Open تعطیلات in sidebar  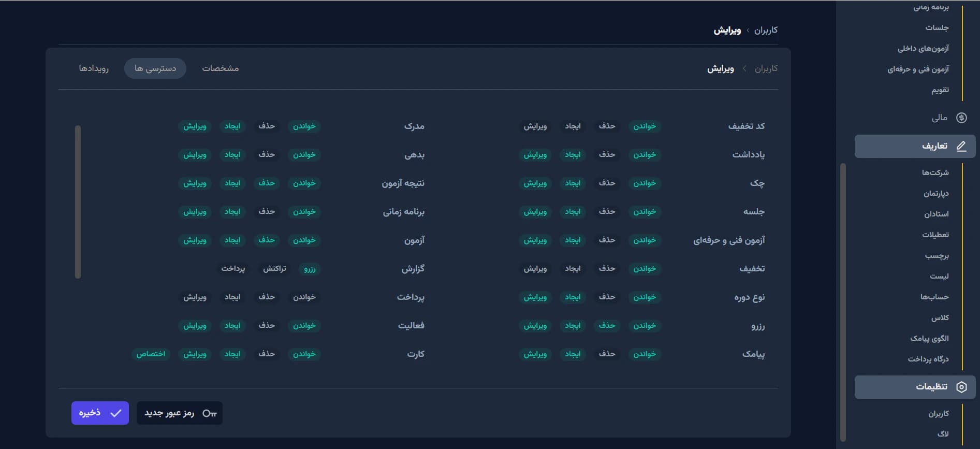[935, 235]
